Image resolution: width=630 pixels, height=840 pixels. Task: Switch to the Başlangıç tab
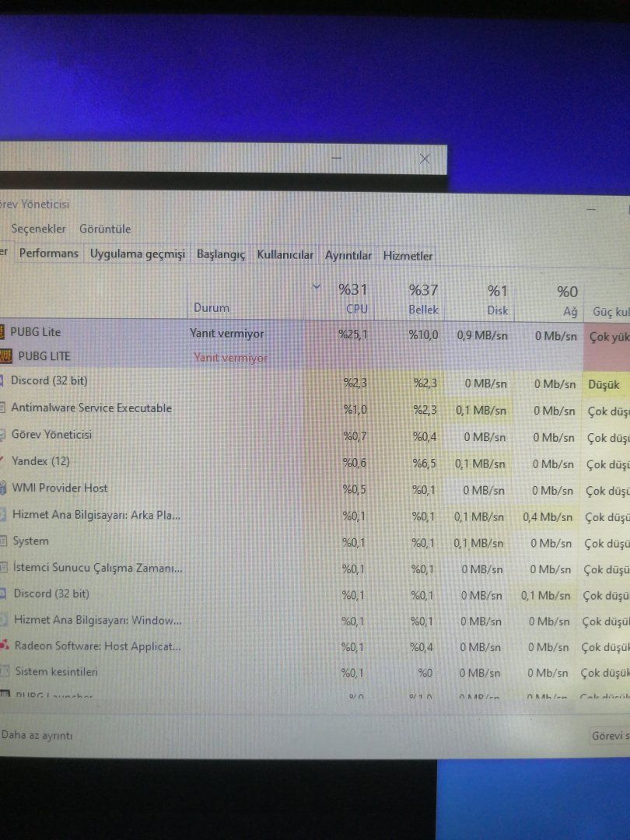pos(221,254)
